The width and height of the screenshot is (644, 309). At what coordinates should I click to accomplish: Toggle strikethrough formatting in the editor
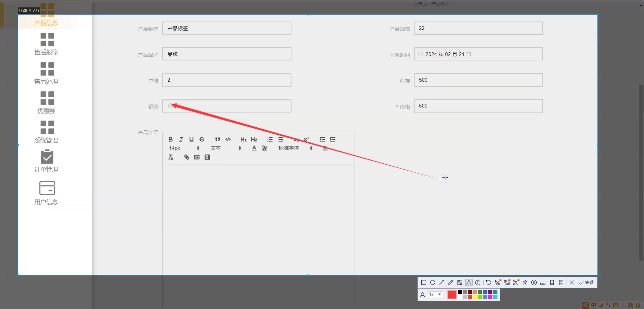click(x=202, y=139)
